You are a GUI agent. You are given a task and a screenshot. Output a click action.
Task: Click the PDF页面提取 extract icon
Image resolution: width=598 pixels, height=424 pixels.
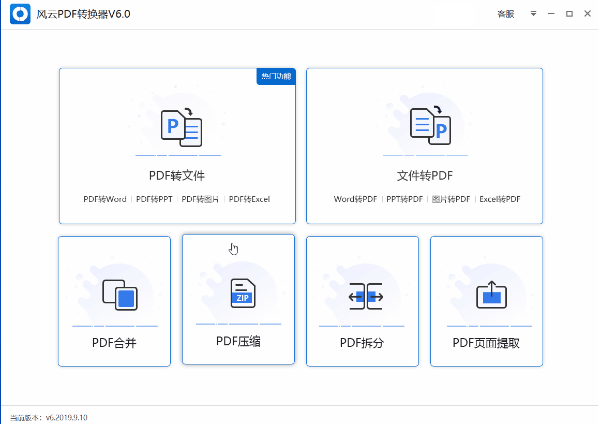[x=492, y=295]
